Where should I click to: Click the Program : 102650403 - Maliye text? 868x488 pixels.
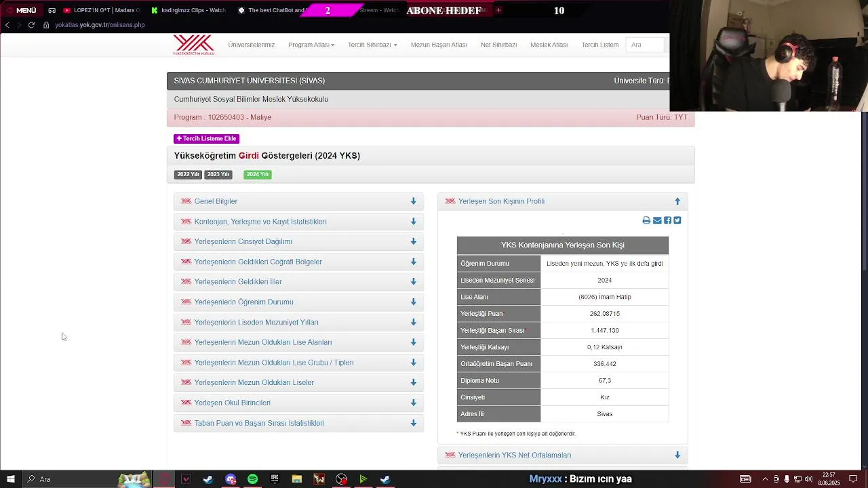pos(222,117)
